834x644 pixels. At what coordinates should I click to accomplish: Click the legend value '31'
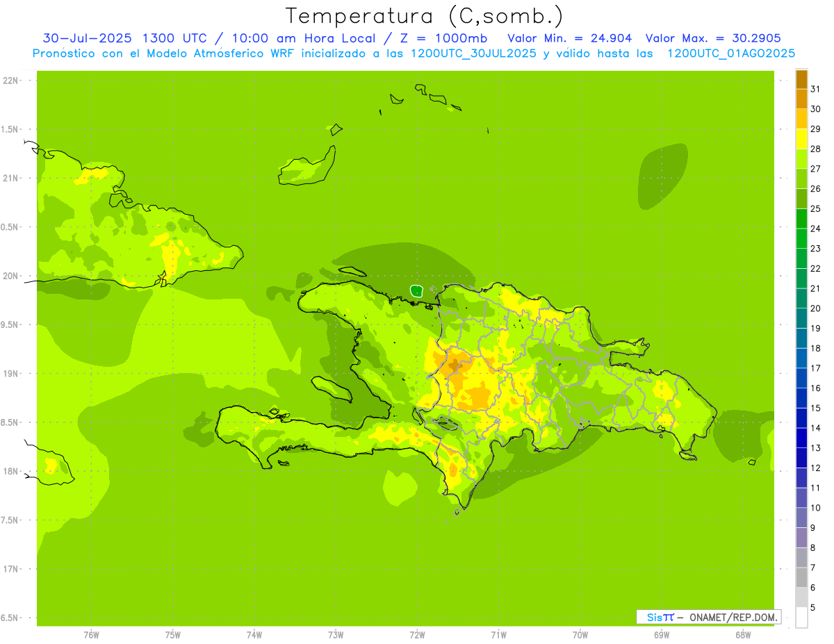tap(815, 89)
